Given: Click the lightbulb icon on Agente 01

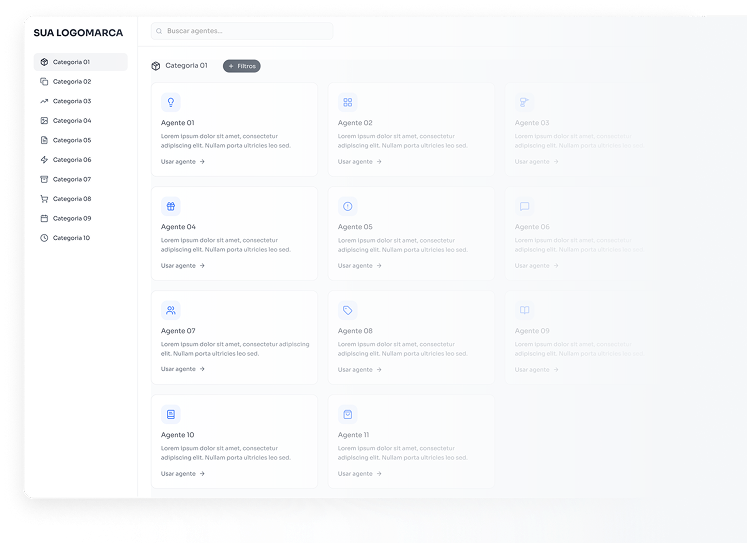Looking at the screenshot, I should [171, 102].
